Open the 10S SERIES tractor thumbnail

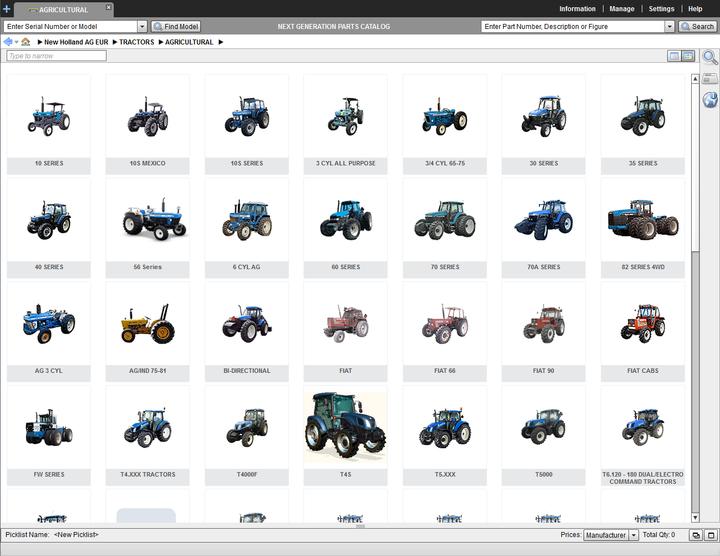247,124
